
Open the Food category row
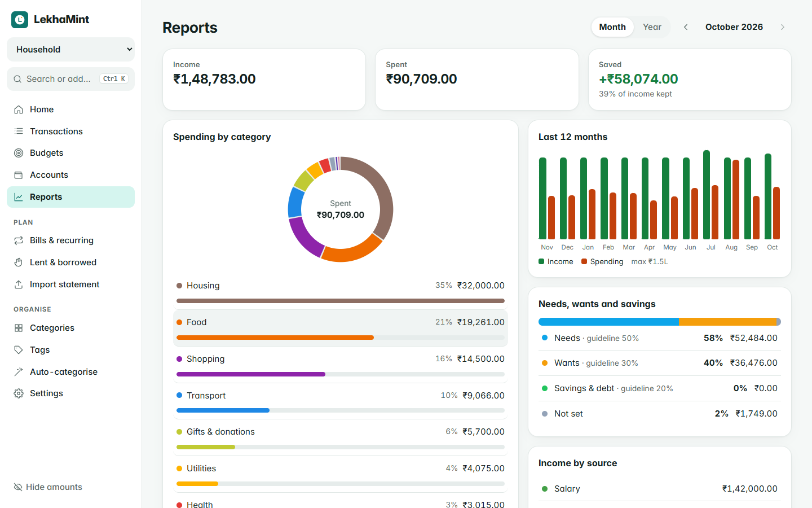pos(341,328)
